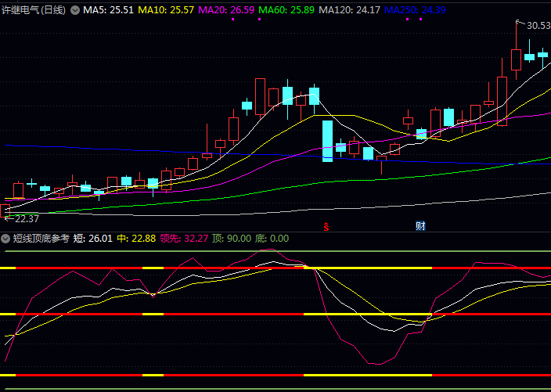Select the MA10 yellow label
551x392 pixels.
(x=167, y=10)
